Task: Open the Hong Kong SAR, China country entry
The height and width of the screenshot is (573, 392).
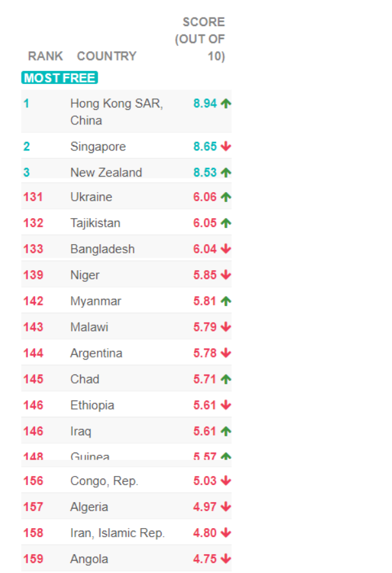Action: point(117,111)
